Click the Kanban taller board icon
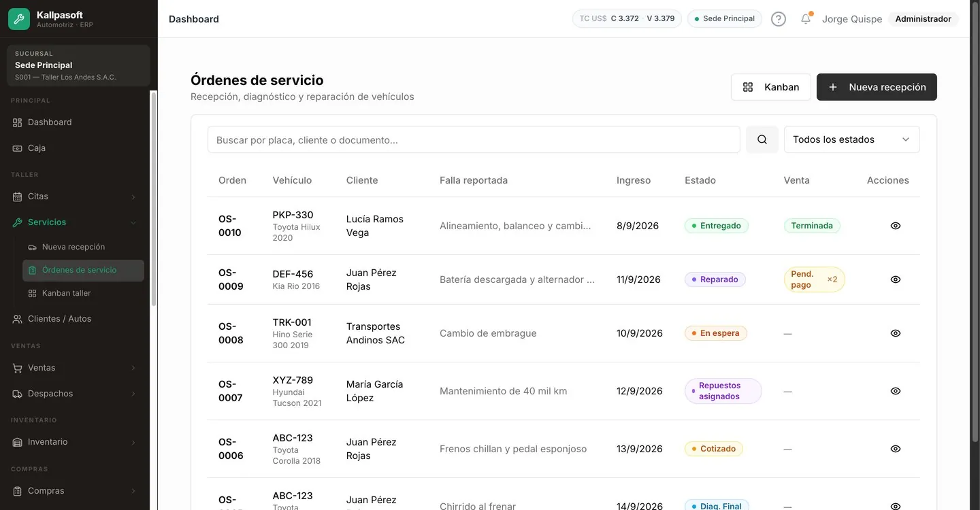 click(x=32, y=293)
